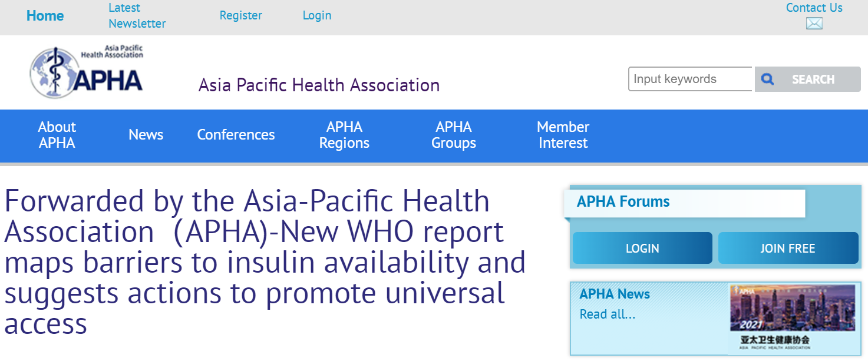Screen dimensions: 868x361
Task: Click the Contact Us envelope icon
Action: coord(814,24)
